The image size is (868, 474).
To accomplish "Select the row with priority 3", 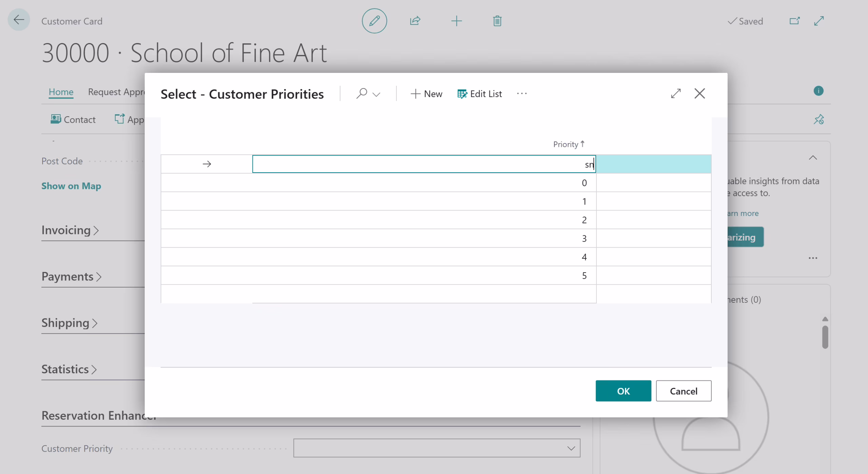I will tap(584, 238).
